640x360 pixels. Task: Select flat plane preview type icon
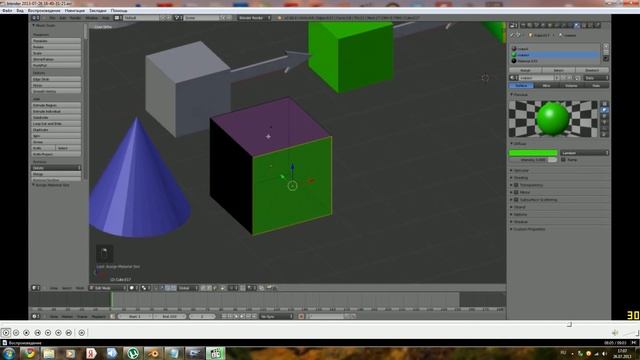[605, 104]
